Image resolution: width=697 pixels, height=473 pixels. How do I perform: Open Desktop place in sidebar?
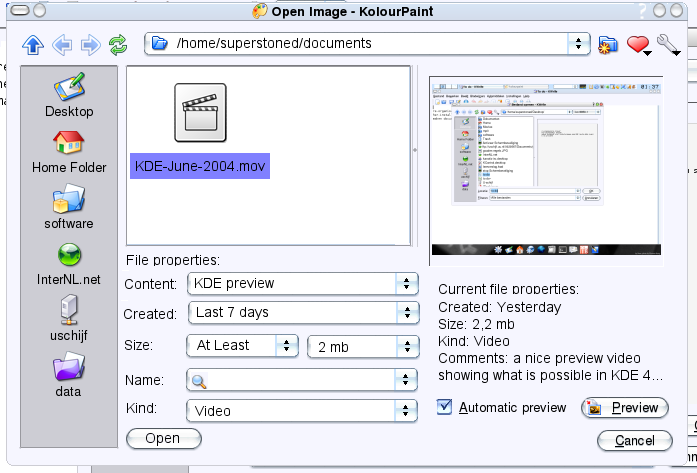point(69,96)
